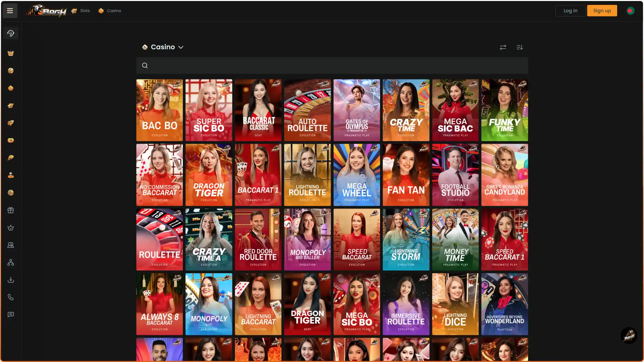This screenshot has height=362, width=644.
Task: Launch the Monopoly Live game
Action: (209, 304)
